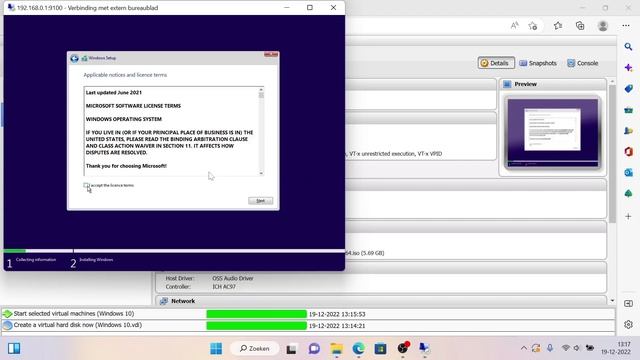Open Edge sidebar Discover sparkle icon

point(629,68)
